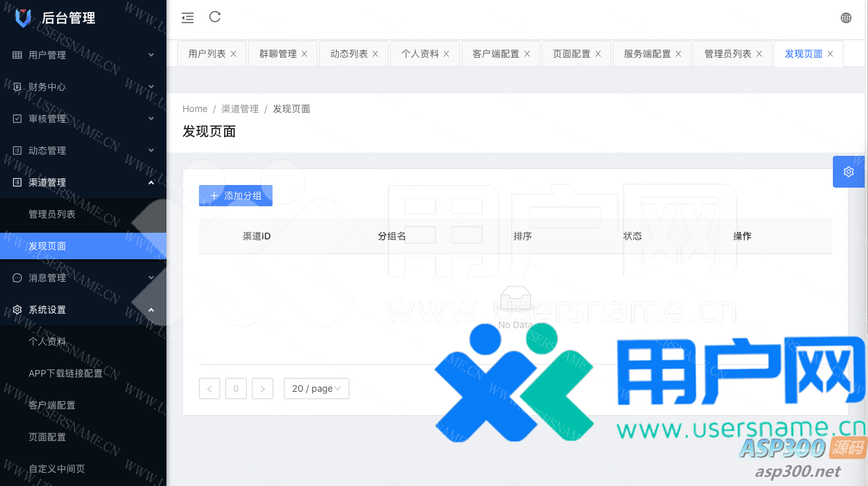This screenshot has height=486, width=868.
Task: Open 管理员列表 in sidebar
Action: (x=83, y=214)
